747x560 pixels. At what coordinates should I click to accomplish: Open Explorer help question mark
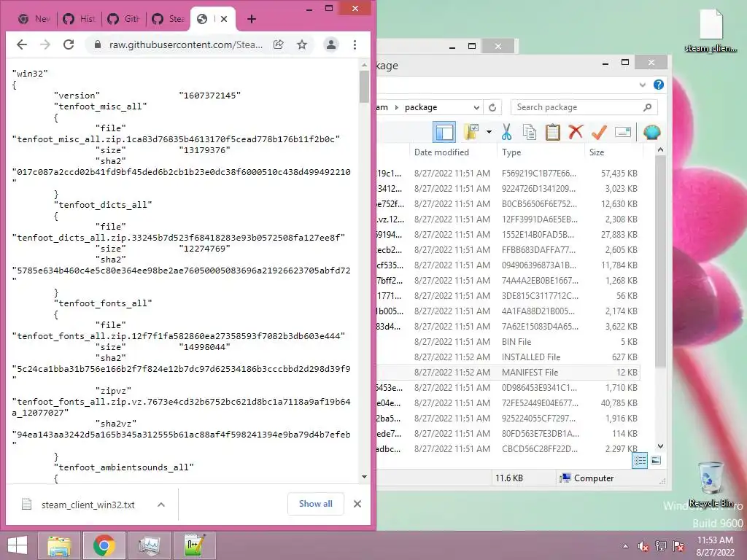(659, 85)
